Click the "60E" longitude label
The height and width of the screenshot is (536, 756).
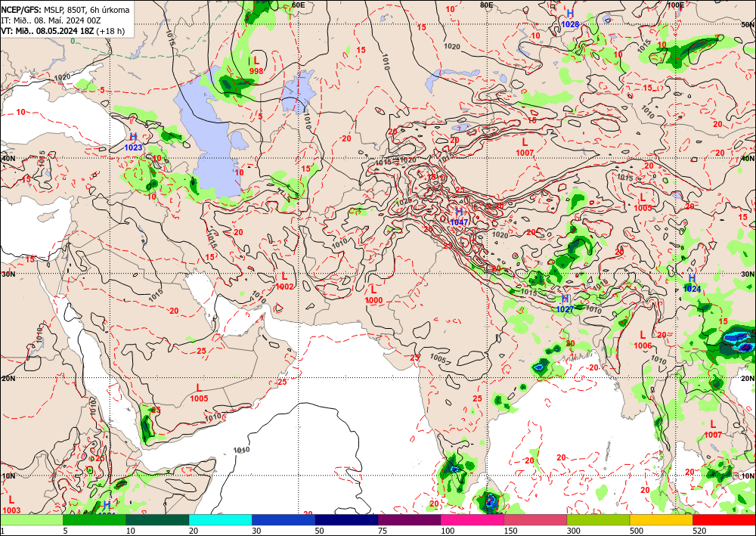tap(299, 5)
